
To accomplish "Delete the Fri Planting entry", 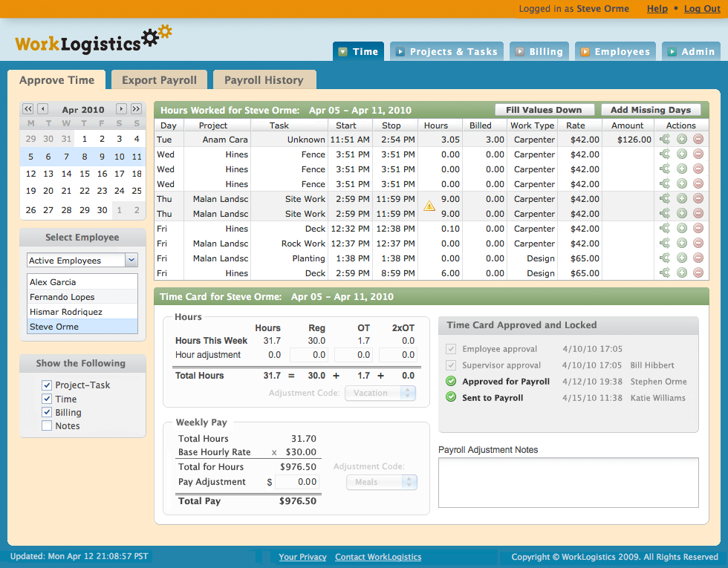I will [698, 258].
